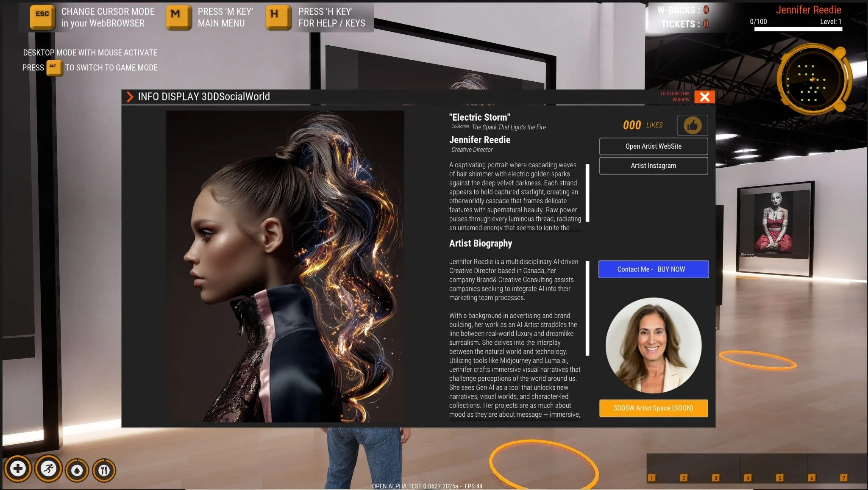The width and height of the screenshot is (868, 490).
Task: Close the info display window
Action: 705,97
